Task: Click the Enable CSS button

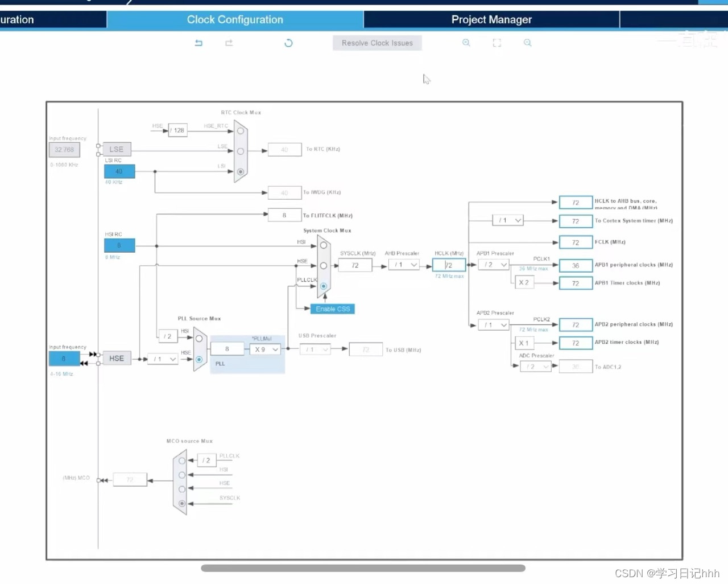Action: [x=333, y=309]
